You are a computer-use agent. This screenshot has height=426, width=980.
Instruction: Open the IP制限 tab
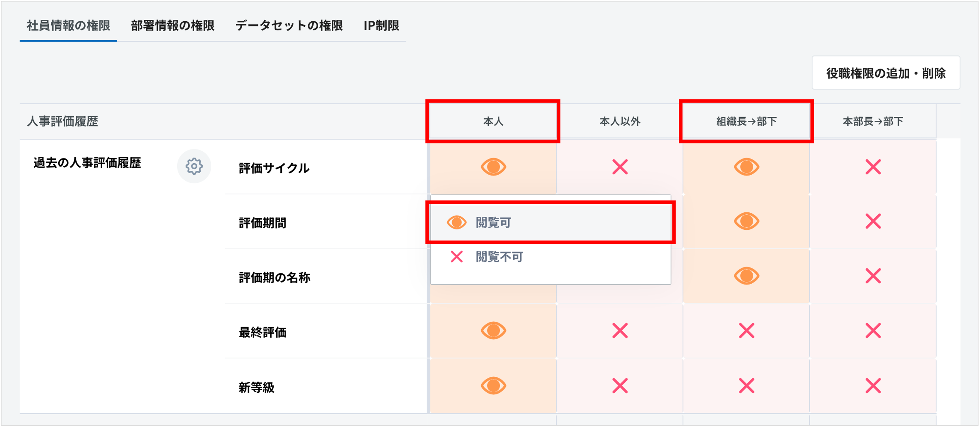[382, 26]
